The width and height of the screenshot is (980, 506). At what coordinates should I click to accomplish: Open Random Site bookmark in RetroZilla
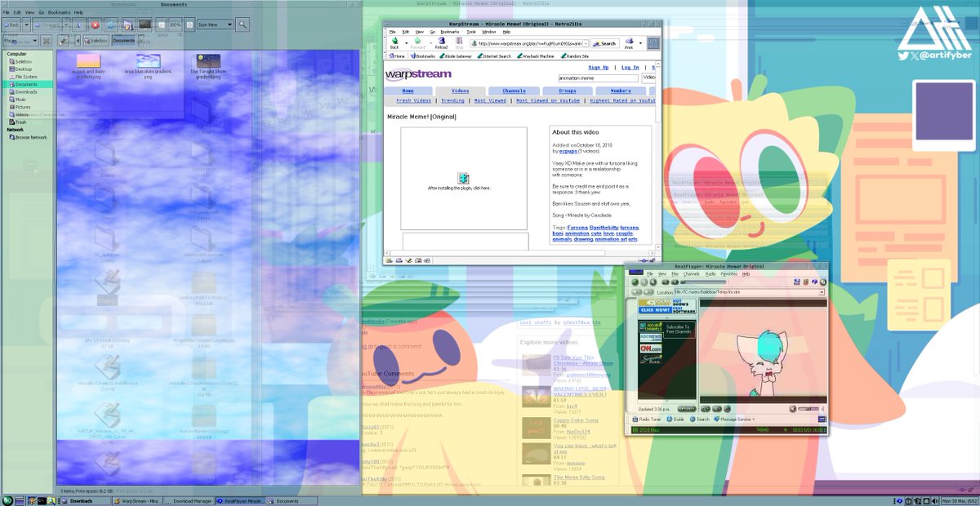(575, 56)
